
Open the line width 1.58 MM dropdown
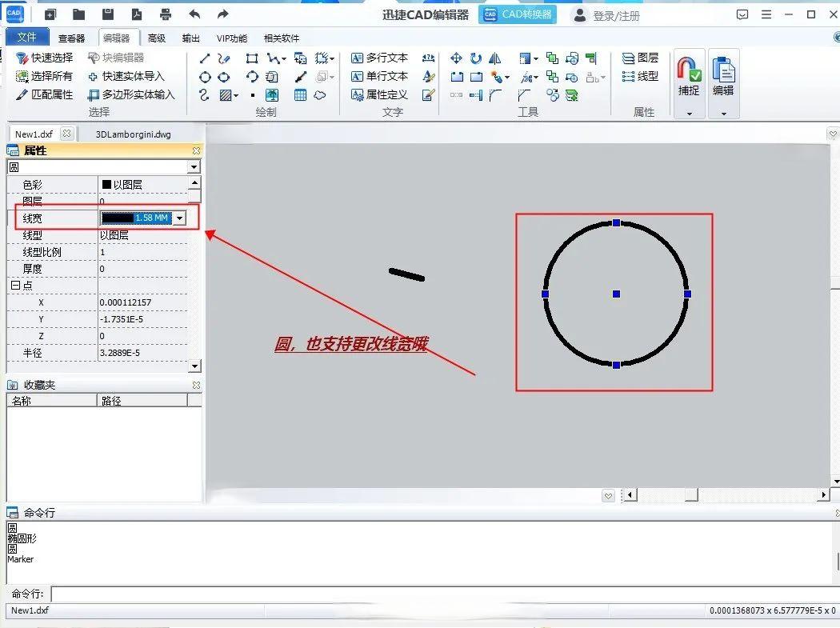pos(180,218)
